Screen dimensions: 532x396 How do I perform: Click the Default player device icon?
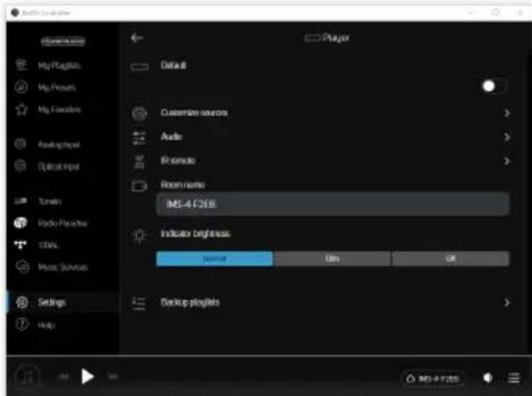point(139,66)
